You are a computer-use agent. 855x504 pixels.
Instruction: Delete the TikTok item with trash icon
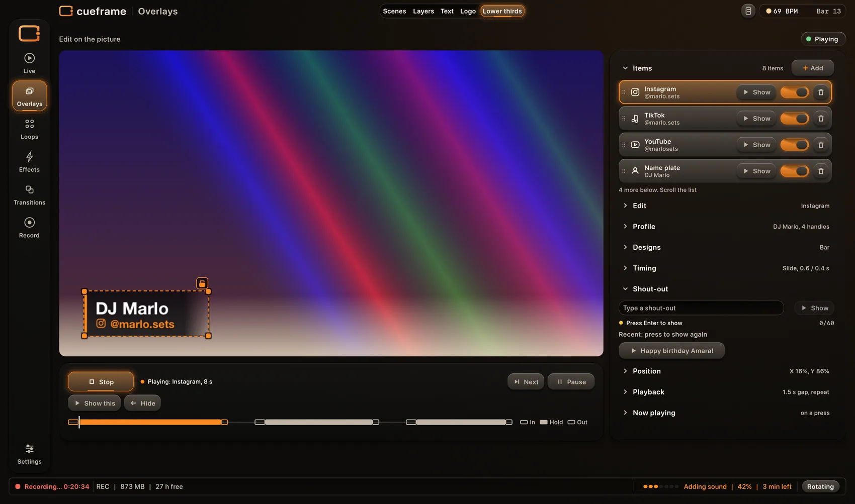coord(821,119)
